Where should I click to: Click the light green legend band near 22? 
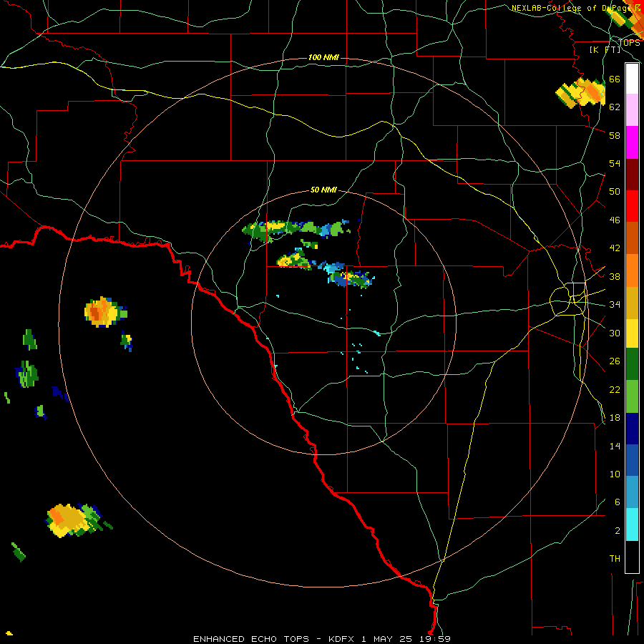point(632,396)
